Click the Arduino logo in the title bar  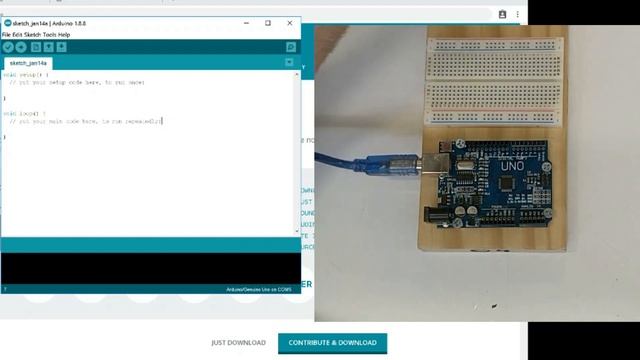tap(7, 23)
